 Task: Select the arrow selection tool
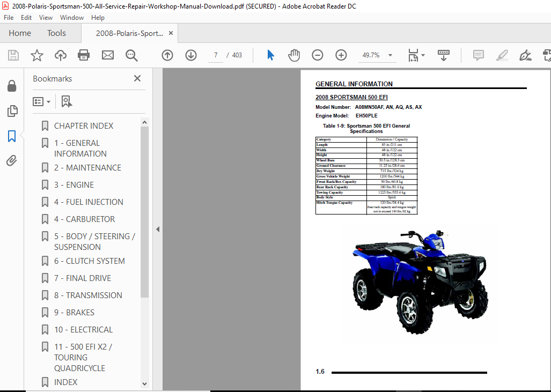tap(270, 55)
